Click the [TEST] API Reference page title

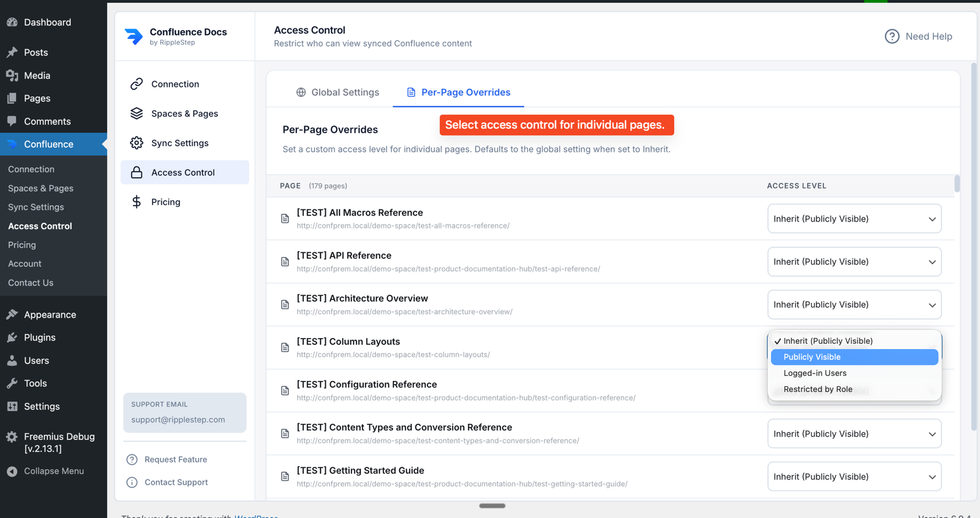click(344, 255)
